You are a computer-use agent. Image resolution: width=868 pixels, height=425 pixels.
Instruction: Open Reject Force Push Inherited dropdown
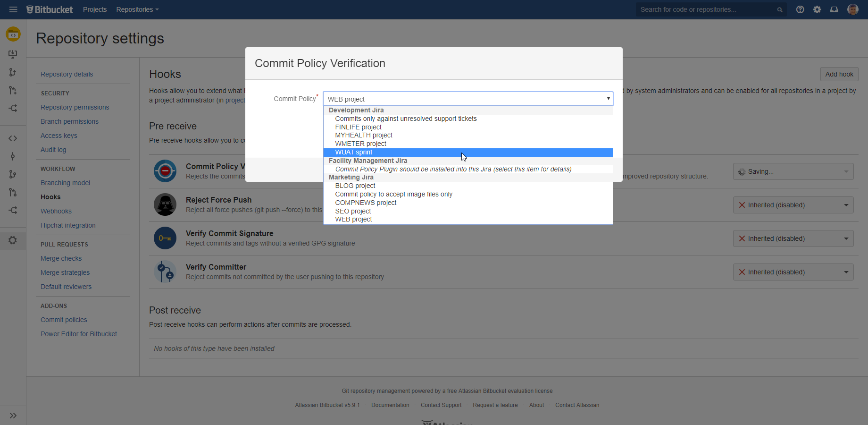(x=793, y=205)
